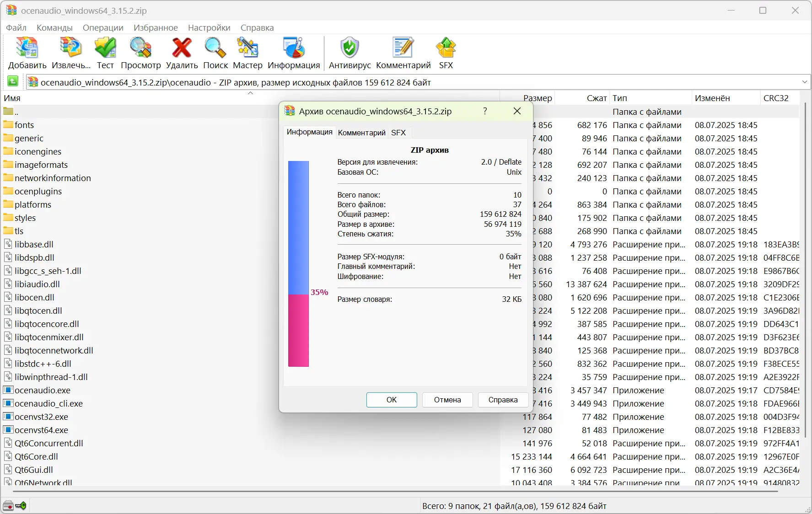Image resolution: width=812 pixels, height=514 pixels.
Task: Launch the Мастер wizard icon
Action: (247, 48)
